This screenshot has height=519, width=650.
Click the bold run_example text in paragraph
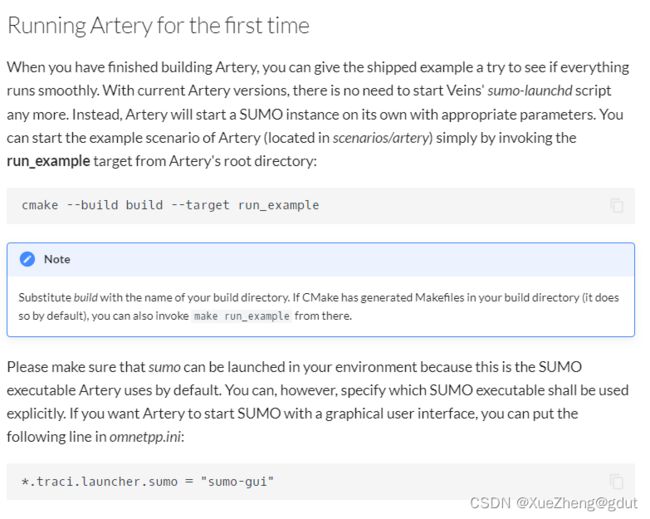coord(49,161)
